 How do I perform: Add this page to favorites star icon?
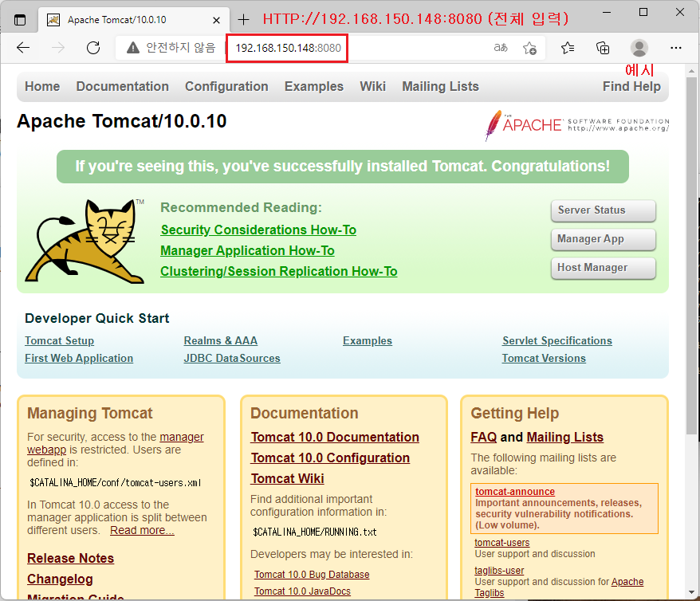pos(529,48)
